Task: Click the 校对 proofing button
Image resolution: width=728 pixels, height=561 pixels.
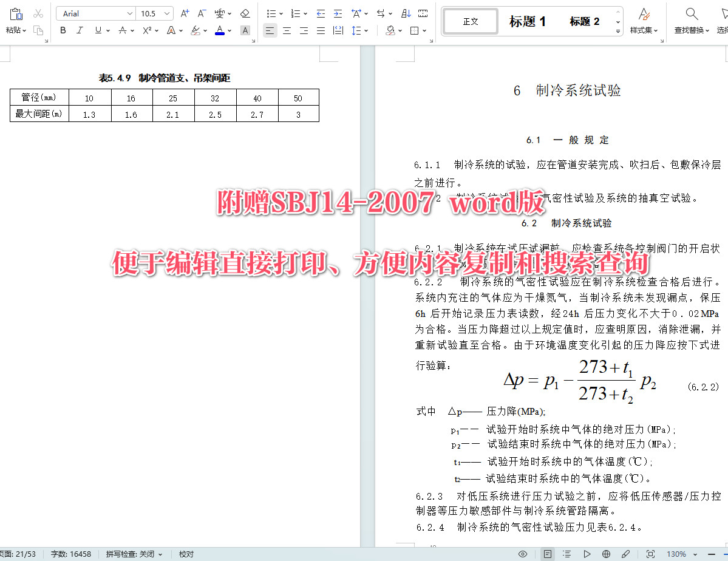Action: pyautogui.click(x=186, y=554)
